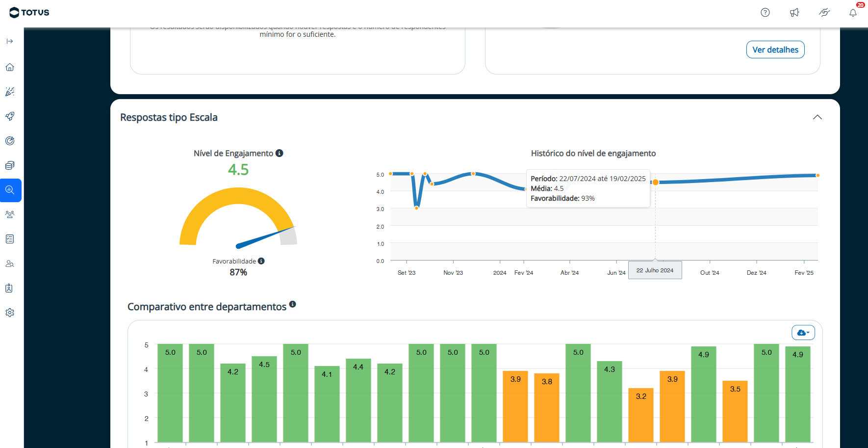Viewport: 868px width, 448px height.
Task: Click the megaphone announcements icon
Action: (794, 13)
